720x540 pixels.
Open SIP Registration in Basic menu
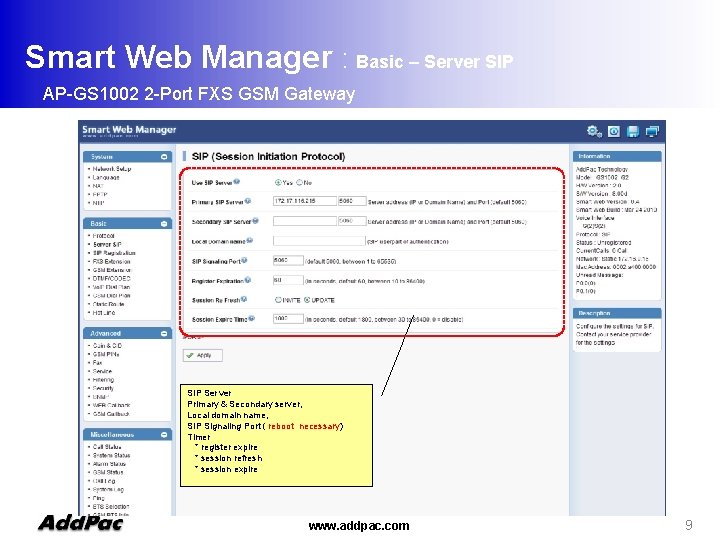click(114, 253)
